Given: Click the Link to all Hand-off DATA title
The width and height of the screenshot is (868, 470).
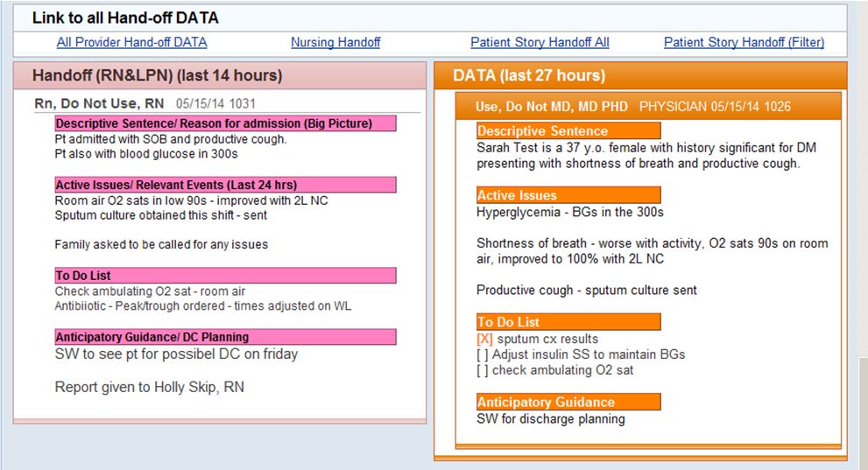Looking at the screenshot, I should (x=125, y=18).
